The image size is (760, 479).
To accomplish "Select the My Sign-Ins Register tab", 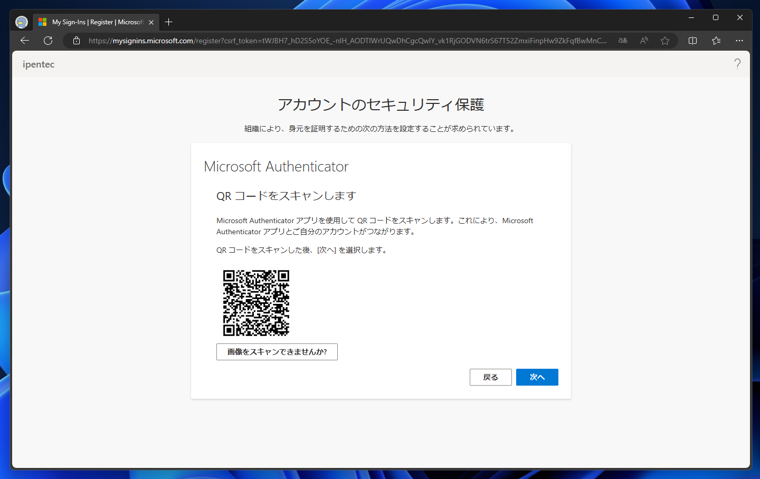I will (96, 22).
